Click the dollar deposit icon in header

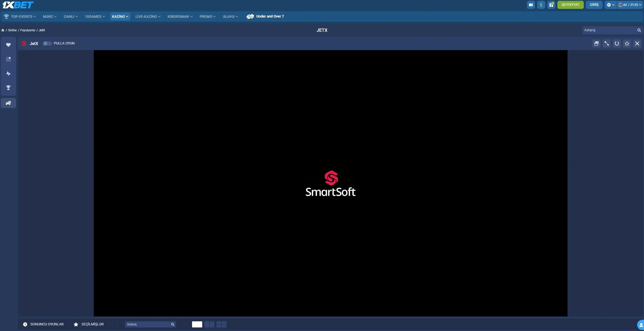541,5
